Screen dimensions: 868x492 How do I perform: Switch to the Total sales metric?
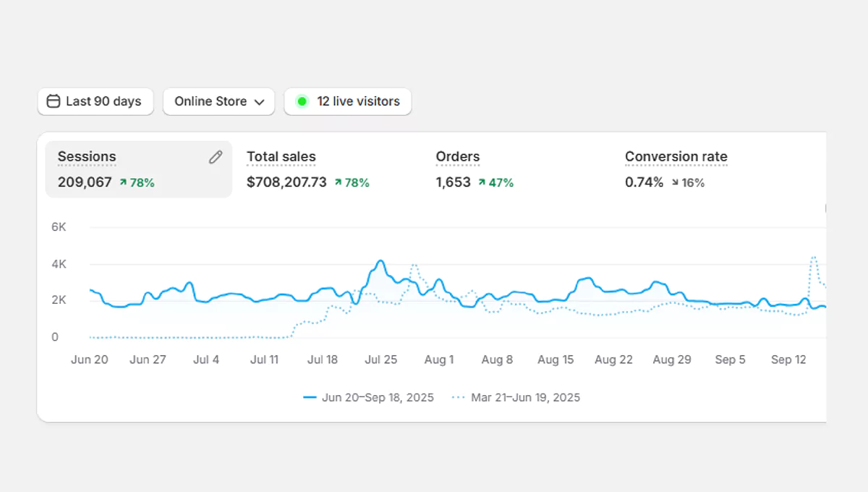point(281,157)
